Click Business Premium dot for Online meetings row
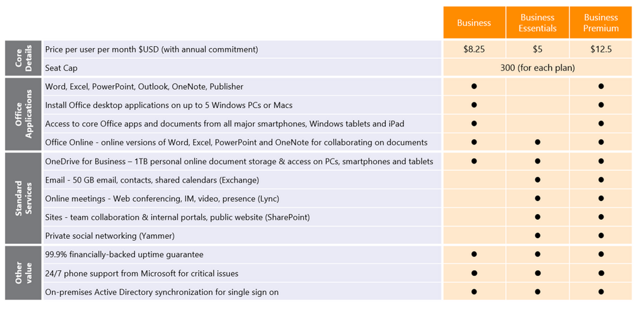 (x=601, y=198)
